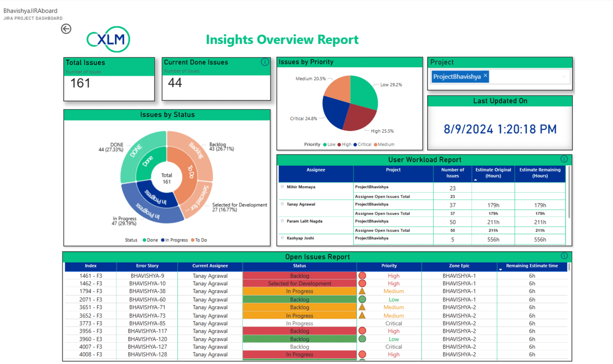Select the Done segment in the donut chart
The image size is (613, 364).
(148, 162)
